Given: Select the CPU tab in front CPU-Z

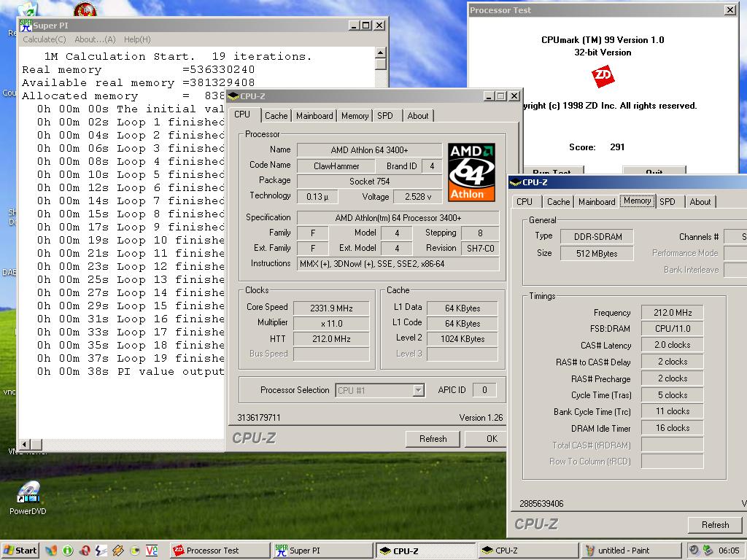Looking at the screenshot, I should coord(242,114).
